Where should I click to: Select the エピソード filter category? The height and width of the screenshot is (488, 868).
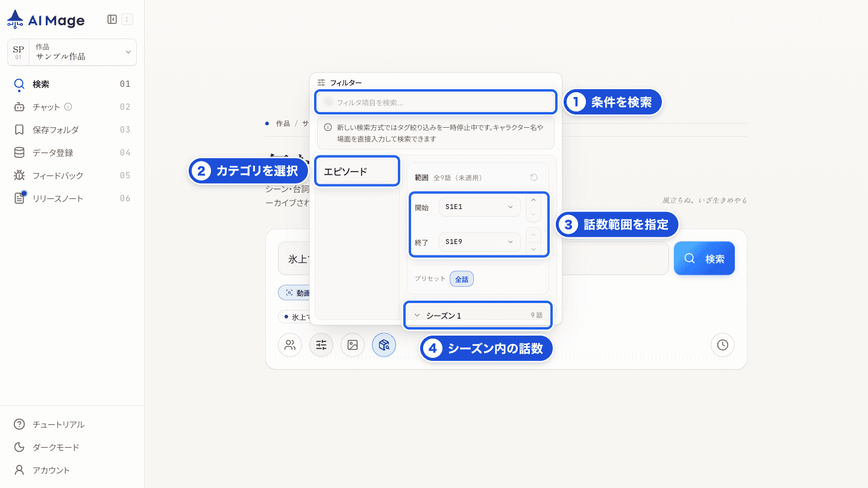357,172
